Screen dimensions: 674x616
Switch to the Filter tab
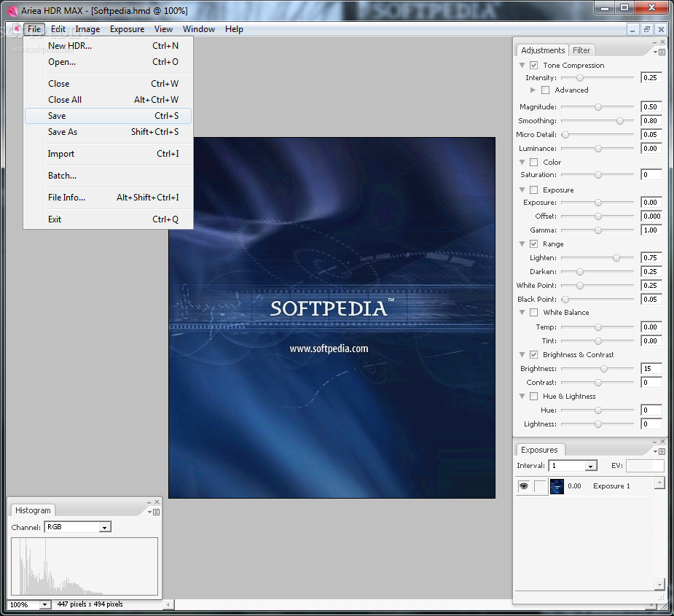pos(581,50)
